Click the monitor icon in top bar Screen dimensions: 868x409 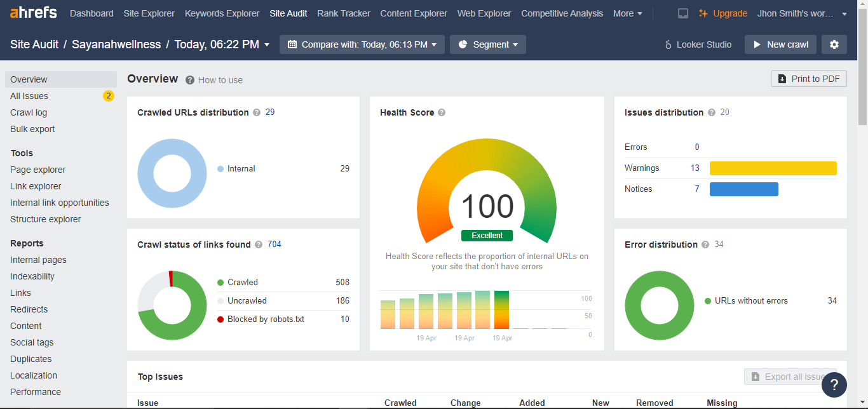pos(683,13)
